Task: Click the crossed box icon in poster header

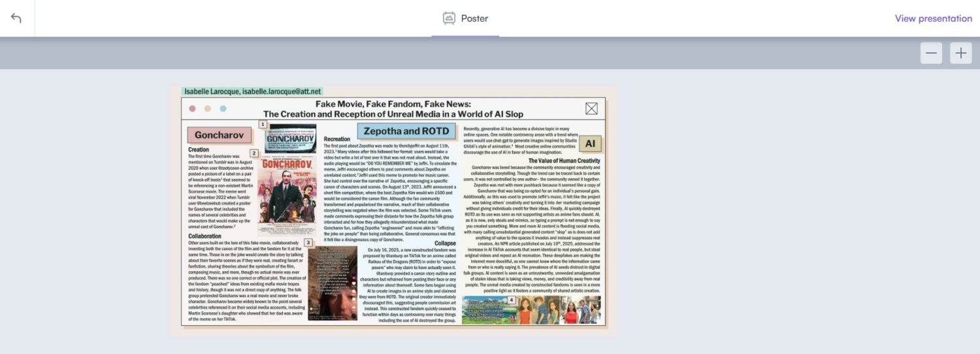Action: (591, 108)
